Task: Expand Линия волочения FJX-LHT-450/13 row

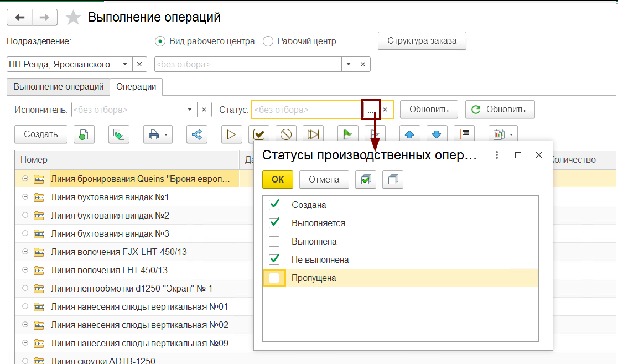Action: [x=25, y=251]
